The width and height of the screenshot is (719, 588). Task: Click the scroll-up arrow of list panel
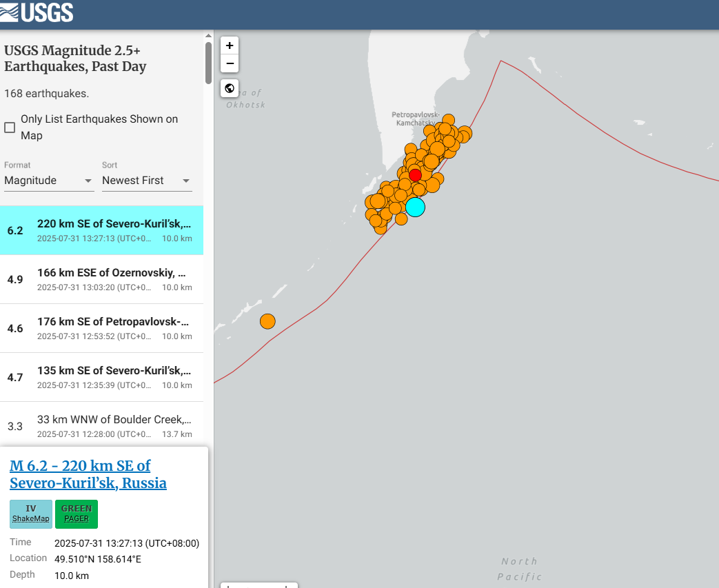click(x=208, y=35)
